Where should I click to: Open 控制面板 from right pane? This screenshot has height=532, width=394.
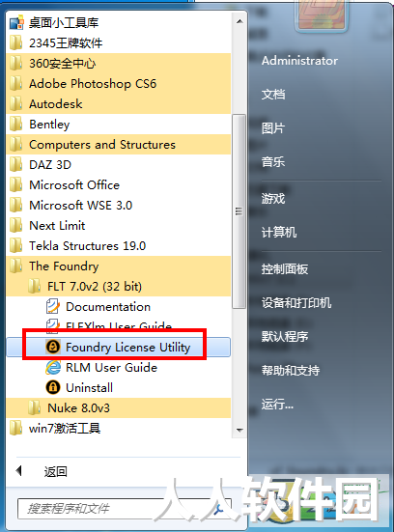pos(285,269)
